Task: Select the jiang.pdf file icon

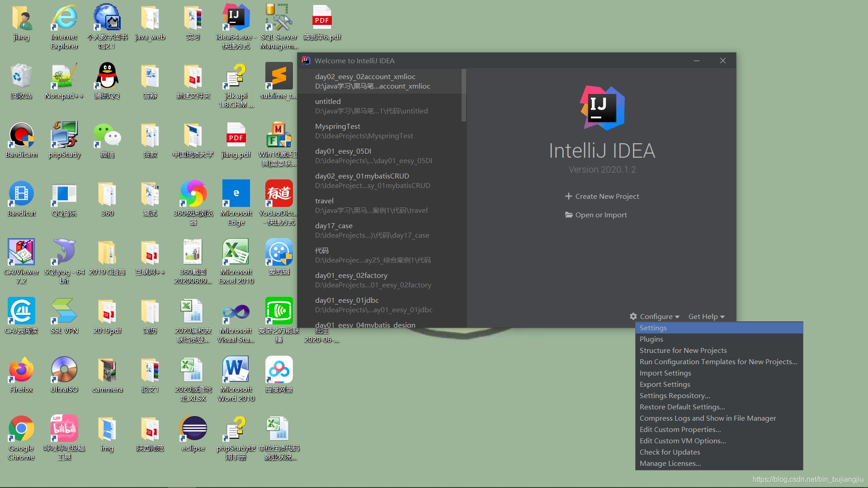Action: (x=236, y=140)
